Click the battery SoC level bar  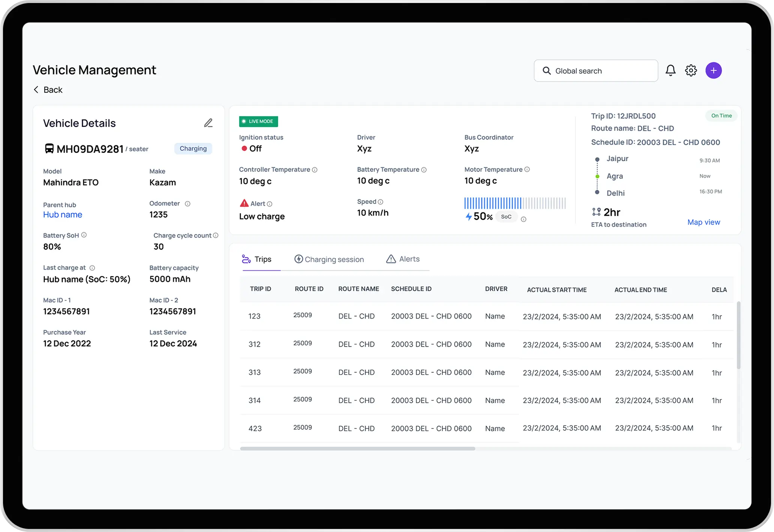(515, 203)
